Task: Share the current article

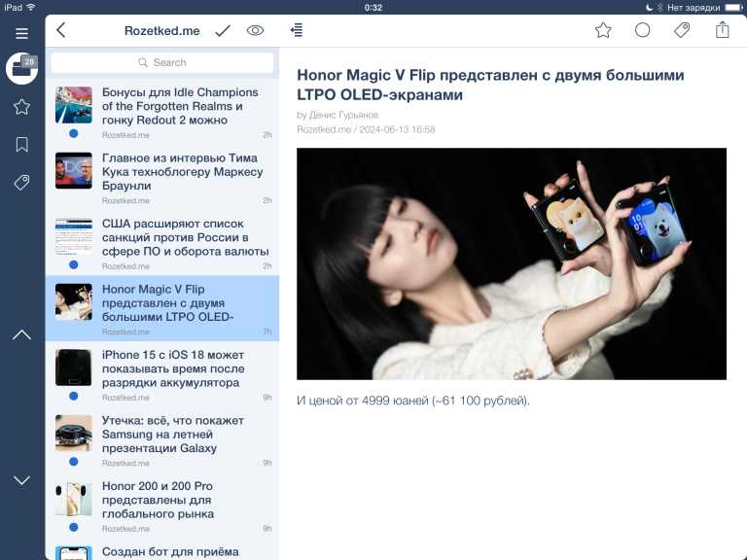Action: pos(723,29)
